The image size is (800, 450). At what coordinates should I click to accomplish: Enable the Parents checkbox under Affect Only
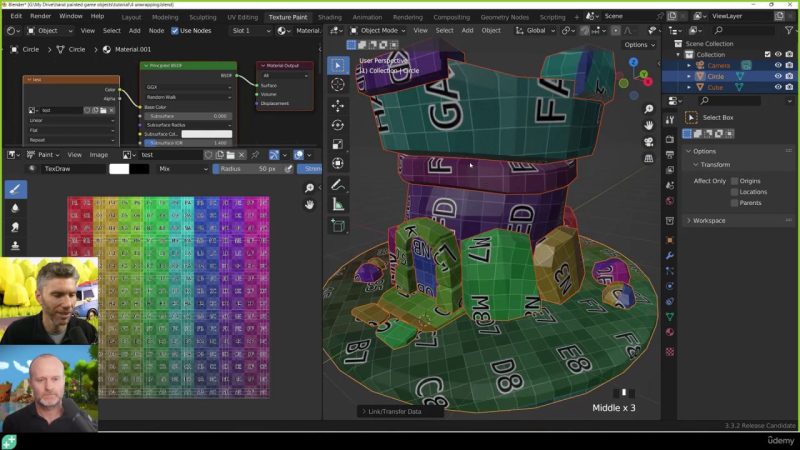coord(735,203)
